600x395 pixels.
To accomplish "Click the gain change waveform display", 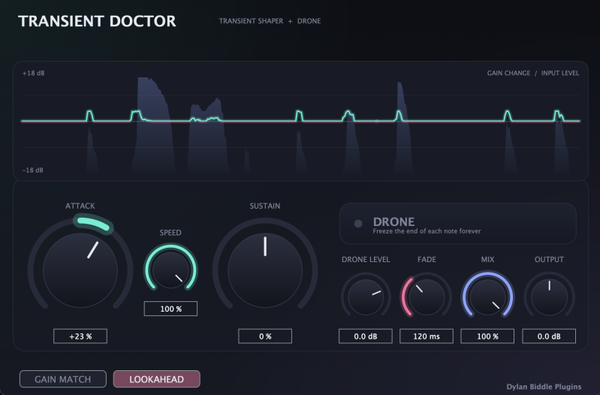I will (300, 121).
